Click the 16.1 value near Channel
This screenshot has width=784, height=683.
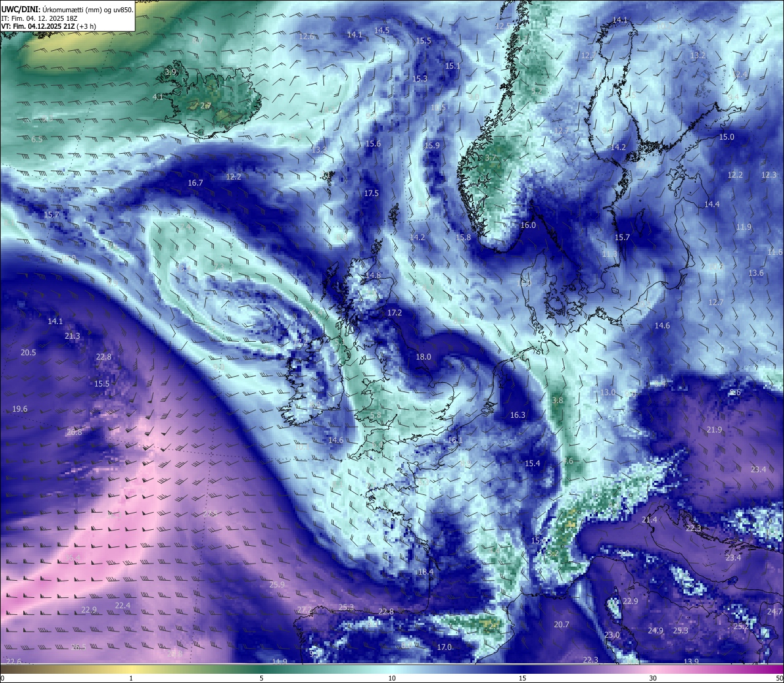coord(455,440)
